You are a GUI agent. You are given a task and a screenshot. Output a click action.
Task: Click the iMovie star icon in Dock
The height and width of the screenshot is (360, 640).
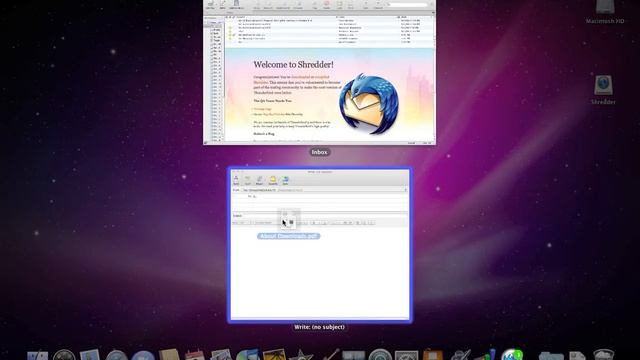301,355
